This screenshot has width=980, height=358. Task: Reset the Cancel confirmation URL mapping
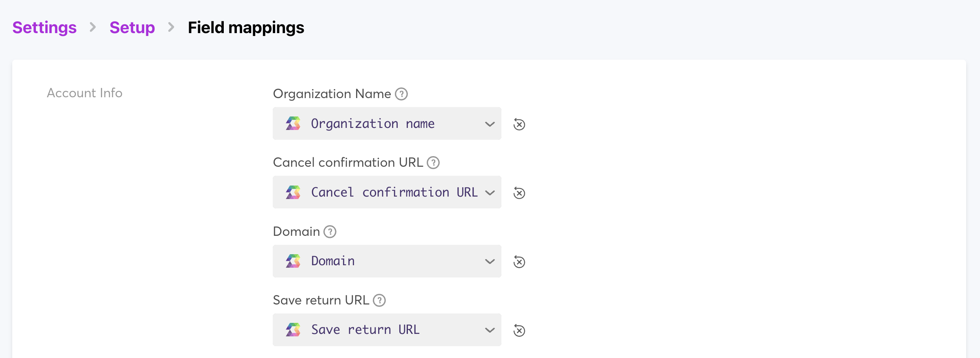tap(519, 193)
